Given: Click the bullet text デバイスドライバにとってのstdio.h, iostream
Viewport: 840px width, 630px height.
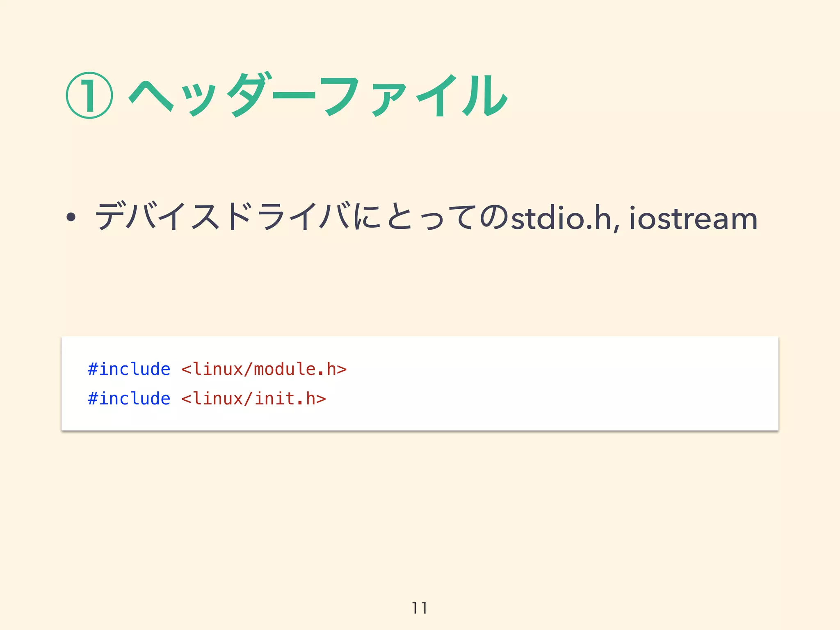Looking at the screenshot, I should point(426,217).
